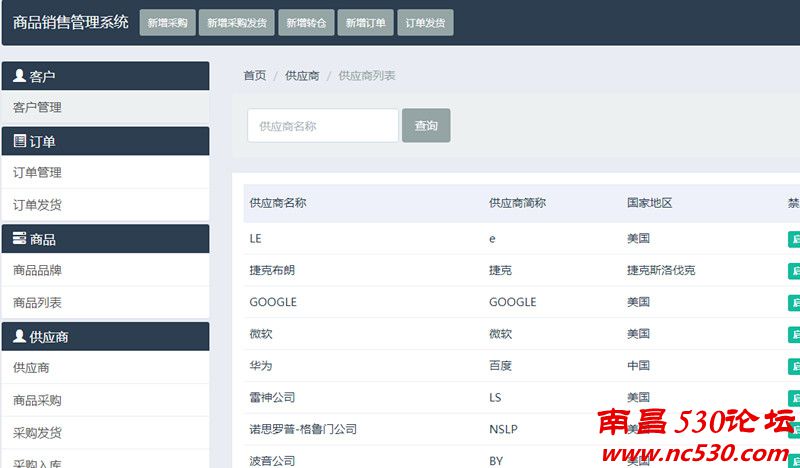The height and width of the screenshot is (468, 800).
Task: Click the 新增采购发货 toolbar button
Action: point(237,23)
